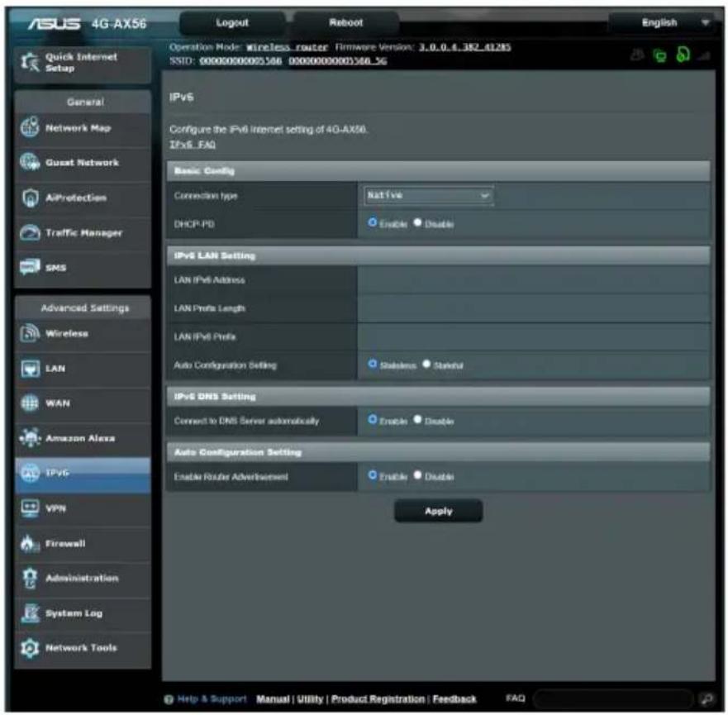Click the WAN globe icon
This screenshot has width=728, height=715.
pyautogui.click(x=31, y=403)
